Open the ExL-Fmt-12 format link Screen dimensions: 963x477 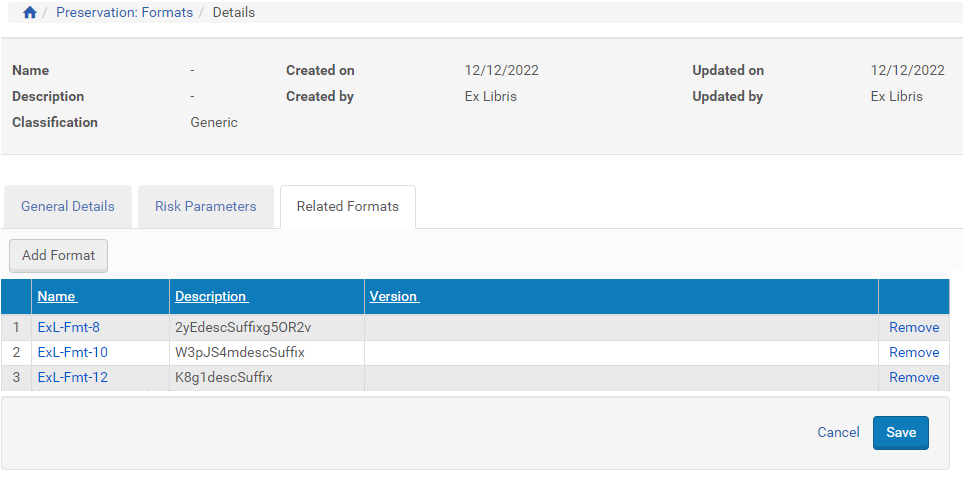(72, 377)
